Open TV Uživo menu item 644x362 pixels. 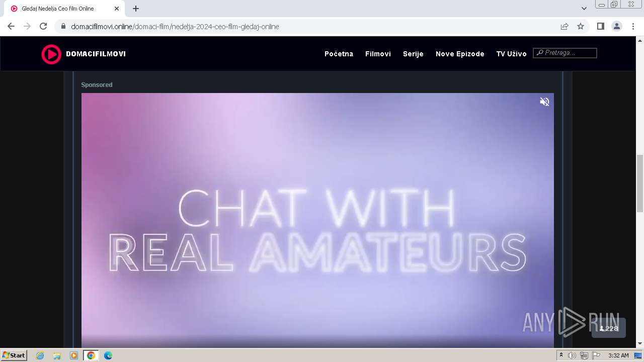(511, 54)
